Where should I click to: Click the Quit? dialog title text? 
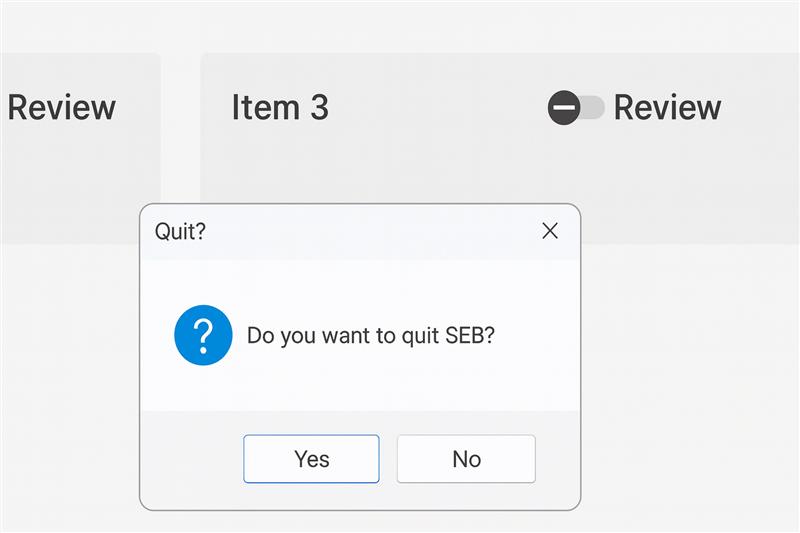180,232
